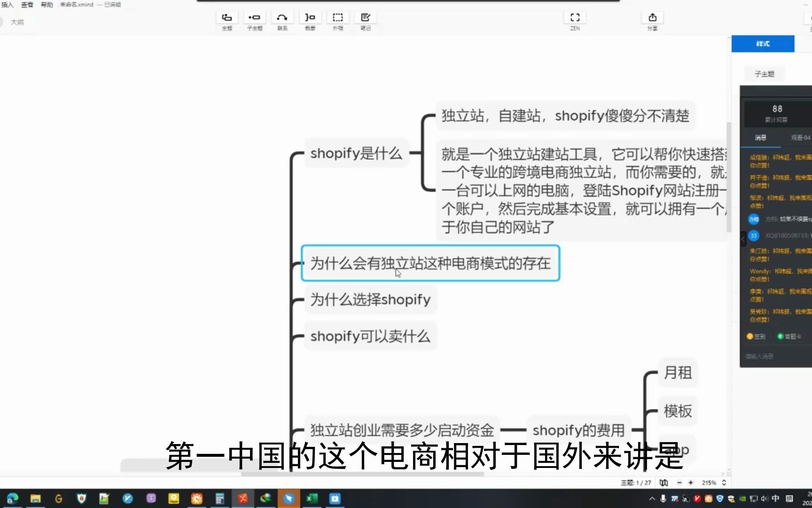
Task: Open the 215% zoom level stepper
Action: (x=724, y=483)
